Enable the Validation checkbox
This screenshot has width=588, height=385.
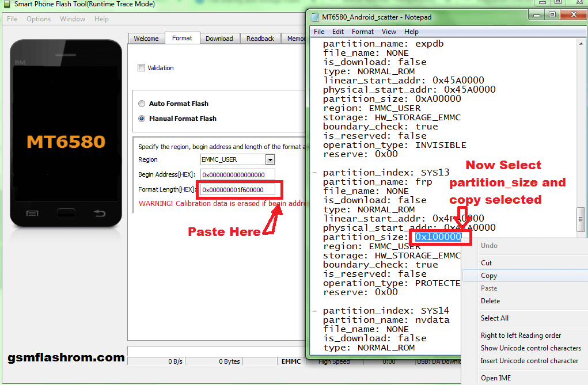tap(141, 68)
